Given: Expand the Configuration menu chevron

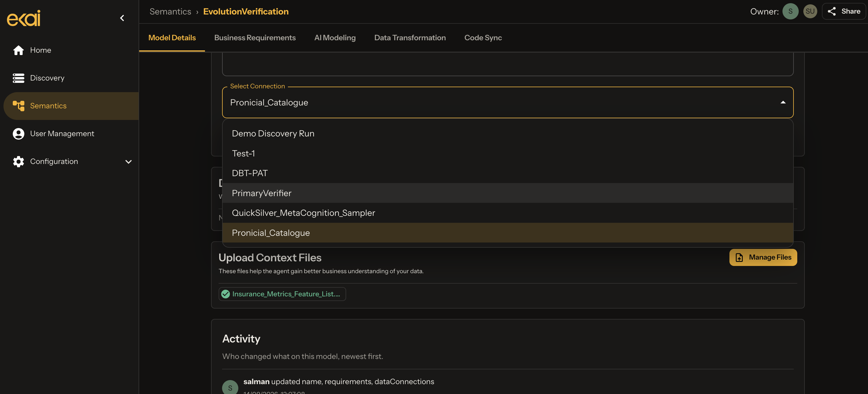Looking at the screenshot, I should click(x=128, y=162).
